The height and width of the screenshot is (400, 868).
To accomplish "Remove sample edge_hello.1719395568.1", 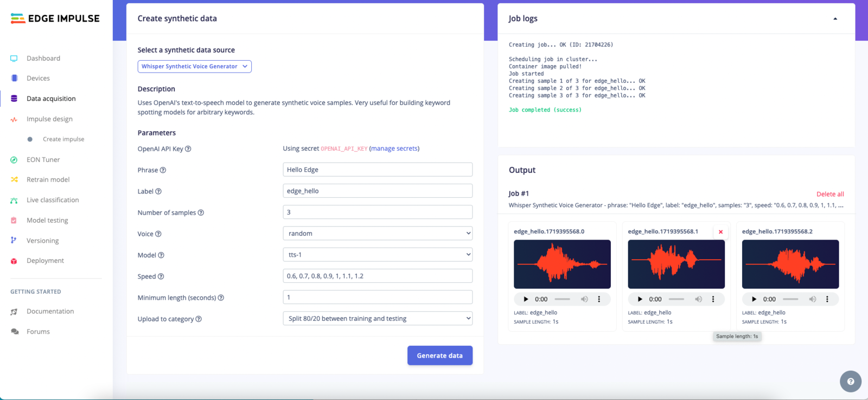I will click(x=721, y=232).
